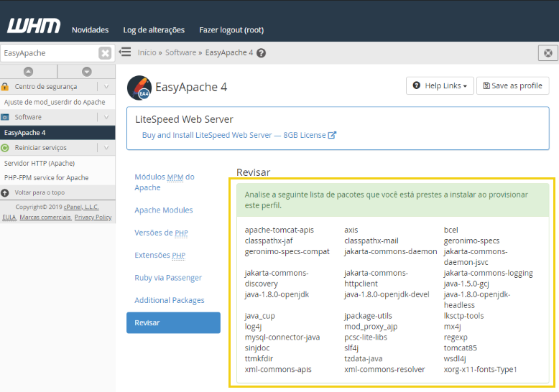Collapse the Reiniciar serviços section chevron
The width and height of the screenshot is (559, 392).
pos(106,147)
